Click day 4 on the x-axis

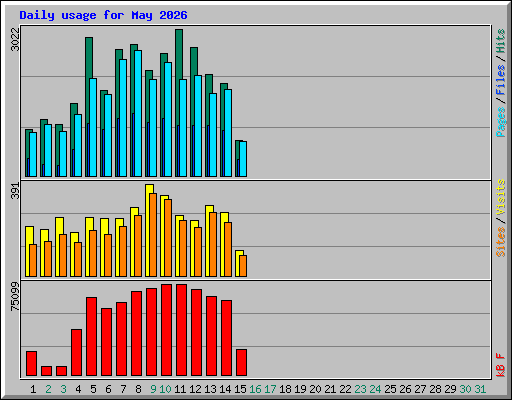[78, 389]
